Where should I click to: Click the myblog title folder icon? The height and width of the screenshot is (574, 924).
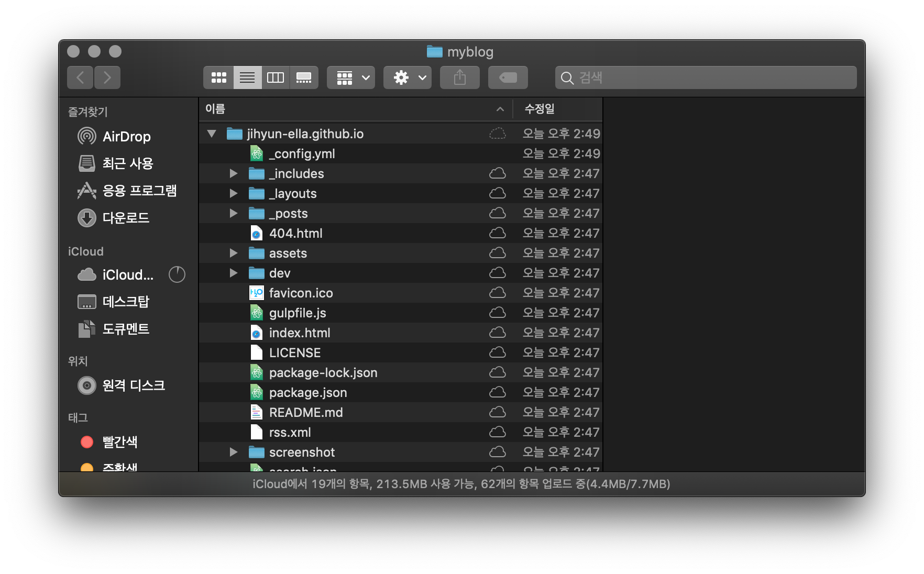[434, 51]
